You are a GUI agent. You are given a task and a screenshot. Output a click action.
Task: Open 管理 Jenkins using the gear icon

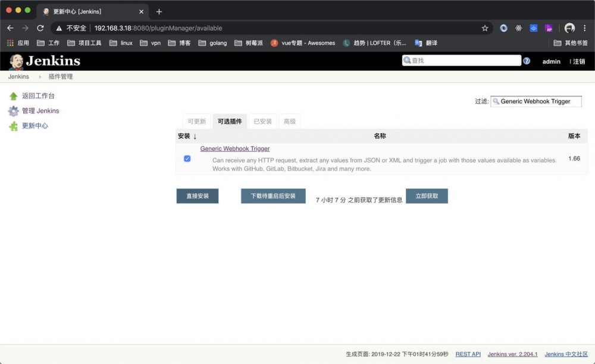coord(13,111)
